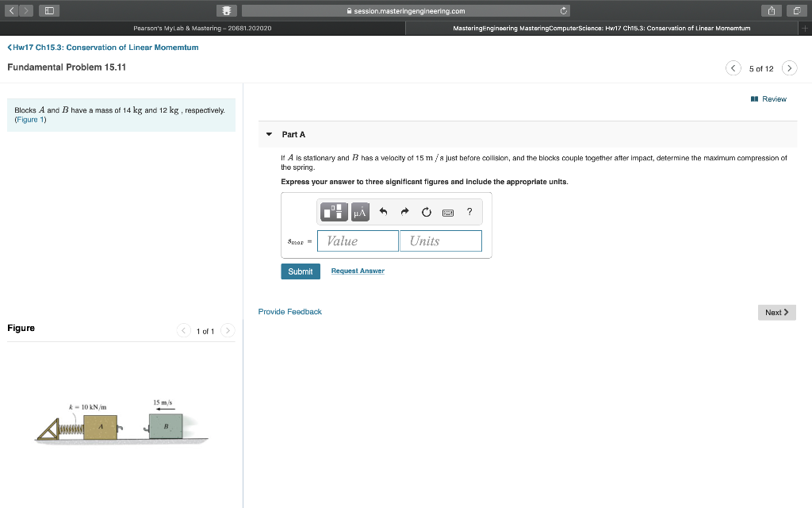Select the equation templates icon
Image resolution: width=812 pixels, height=508 pixels.
point(334,212)
